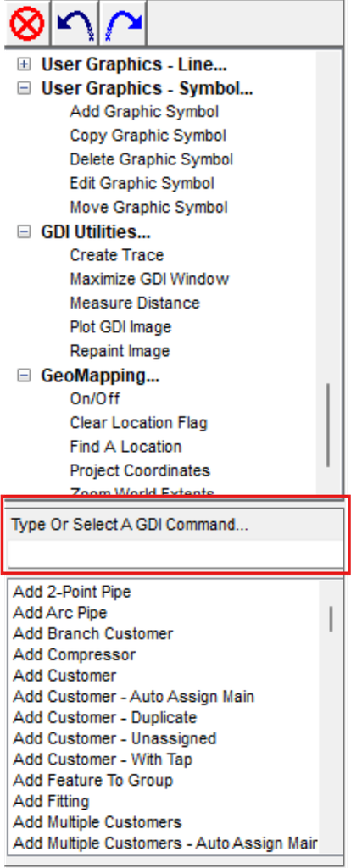
Task: Choose Add Customer - With Tap
Action: (103, 759)
